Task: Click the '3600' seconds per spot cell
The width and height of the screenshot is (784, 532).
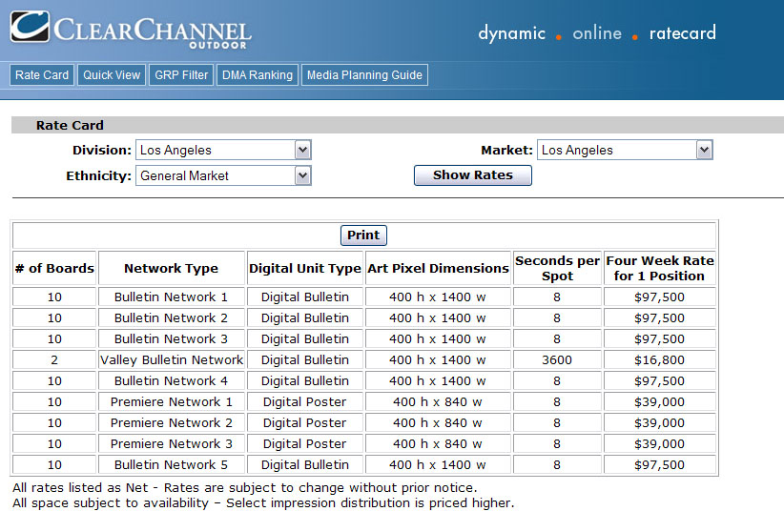Action: [x=558, y=360]
